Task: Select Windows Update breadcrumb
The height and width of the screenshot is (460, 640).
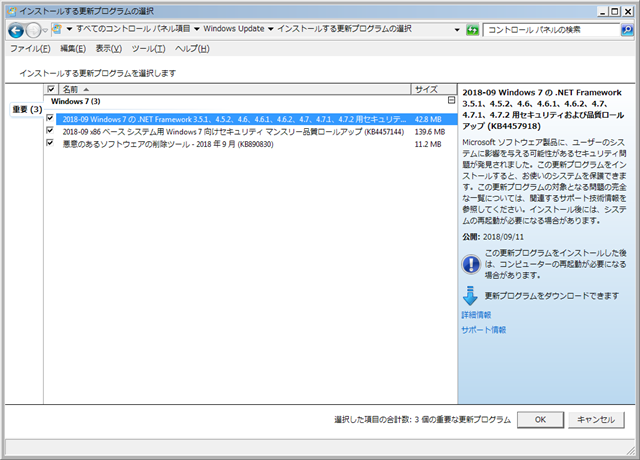Action: [234, 29]
